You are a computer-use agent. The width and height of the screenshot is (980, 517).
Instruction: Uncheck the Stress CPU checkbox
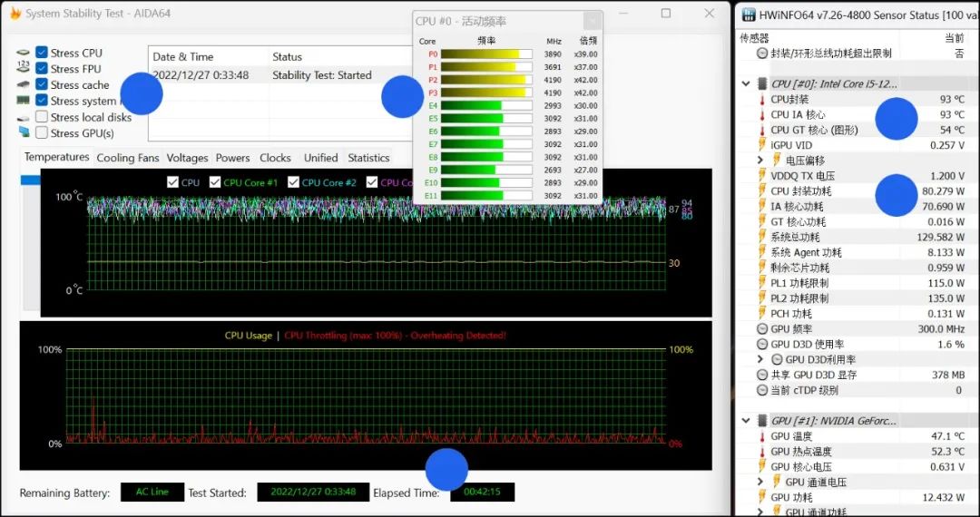[42, 53]
